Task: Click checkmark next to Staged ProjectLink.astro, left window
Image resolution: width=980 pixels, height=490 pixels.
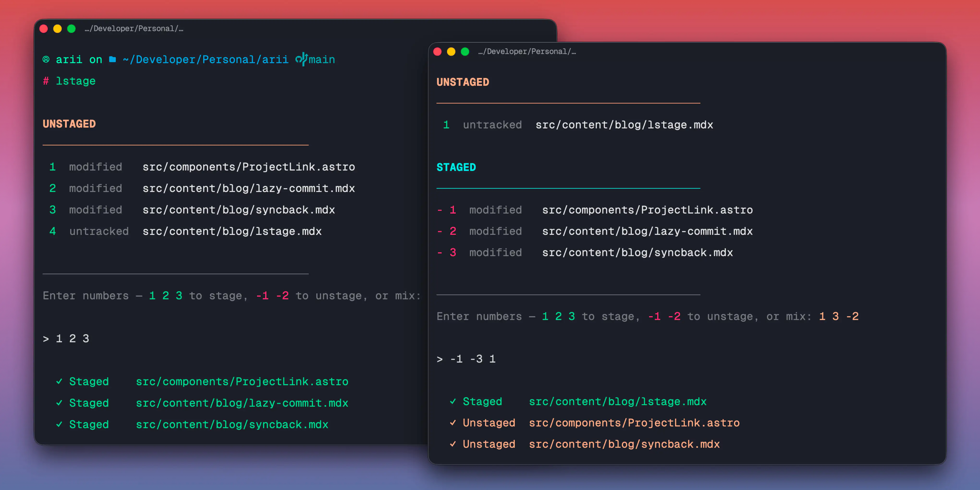Action: coord(59,381)
